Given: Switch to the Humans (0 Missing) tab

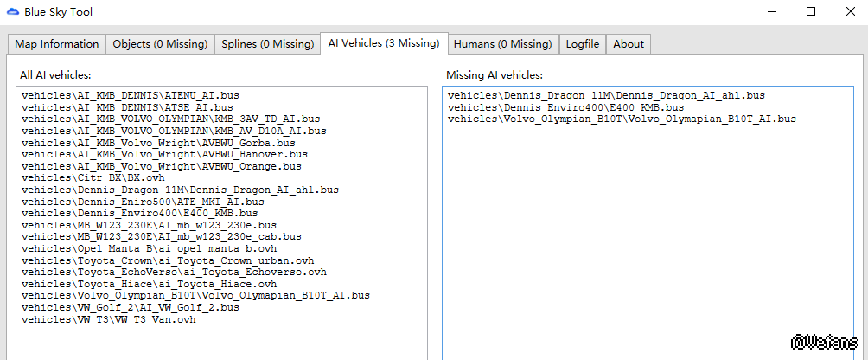Looking at the screenshot, I should pyautogui.click(x=502, y=44).
